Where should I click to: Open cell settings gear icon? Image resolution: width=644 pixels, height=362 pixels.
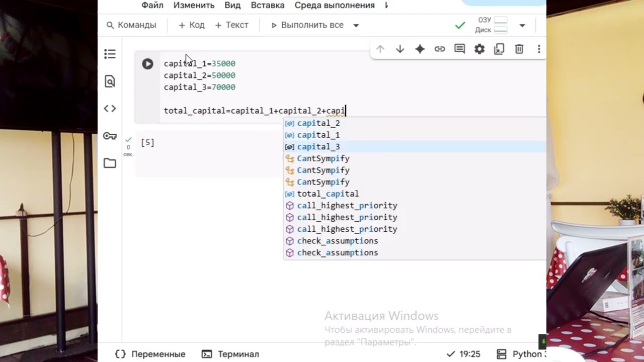coord(479,49)
